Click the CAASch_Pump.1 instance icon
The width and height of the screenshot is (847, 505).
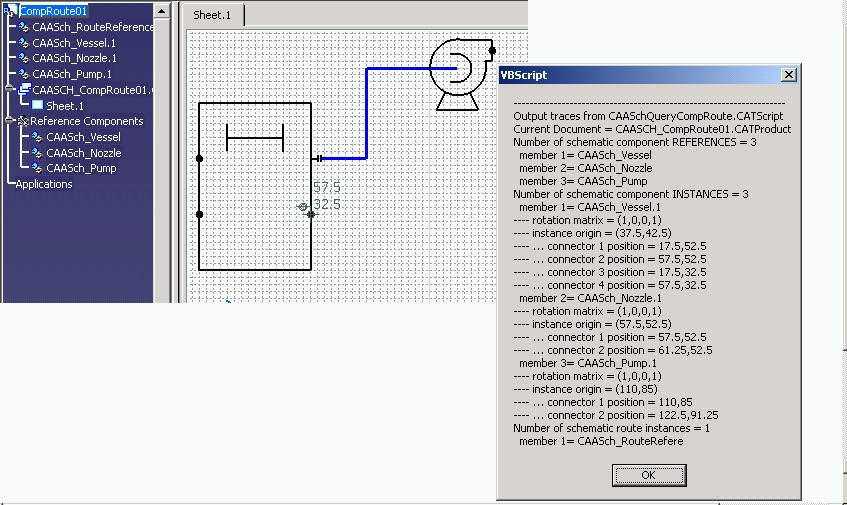(x=24, y=74)
